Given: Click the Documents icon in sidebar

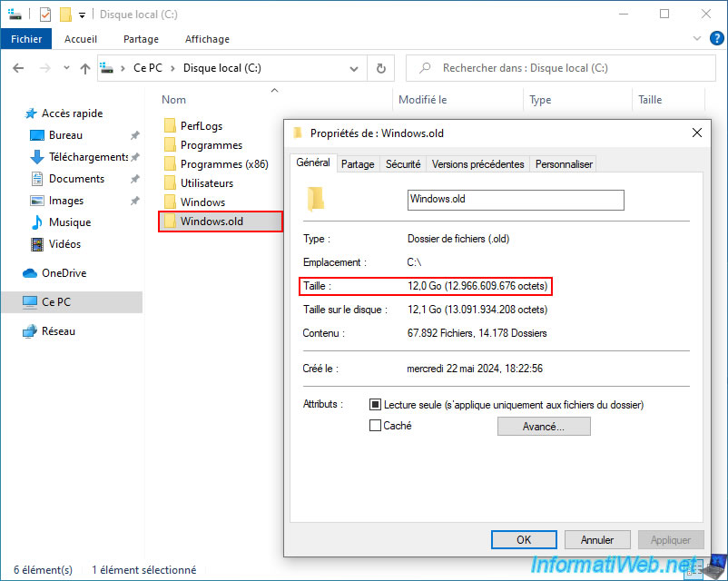Looking at the screenshot, I should tap(37, 179).
